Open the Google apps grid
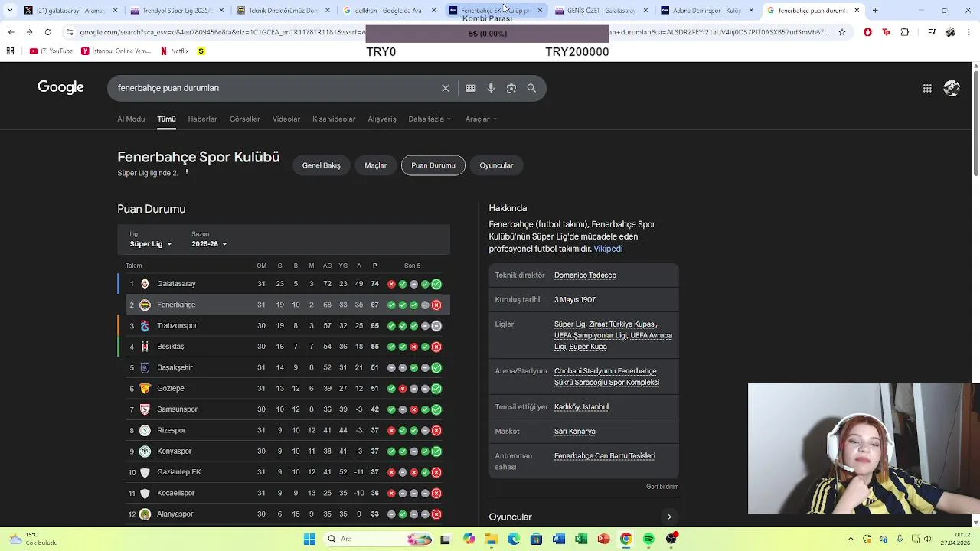 927,88
